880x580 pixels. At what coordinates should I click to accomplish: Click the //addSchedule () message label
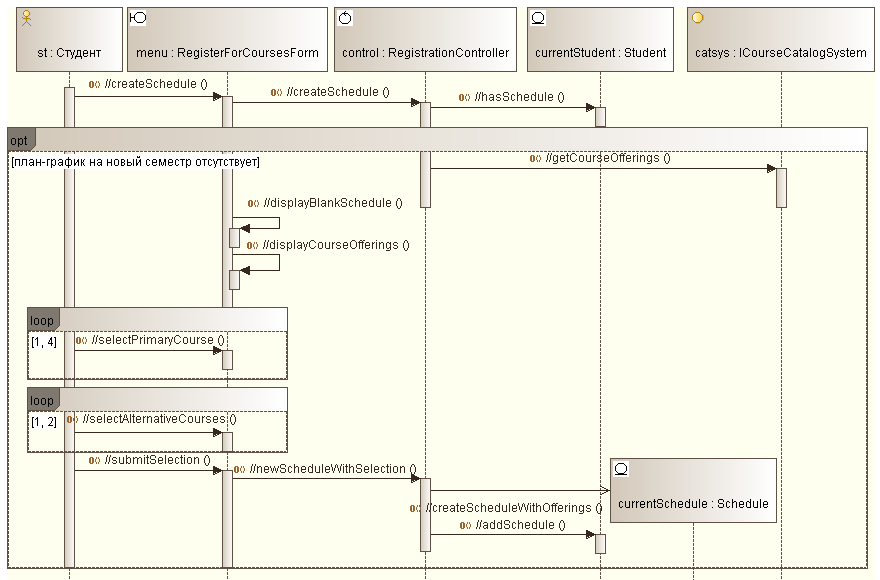(x=520, y=525)
